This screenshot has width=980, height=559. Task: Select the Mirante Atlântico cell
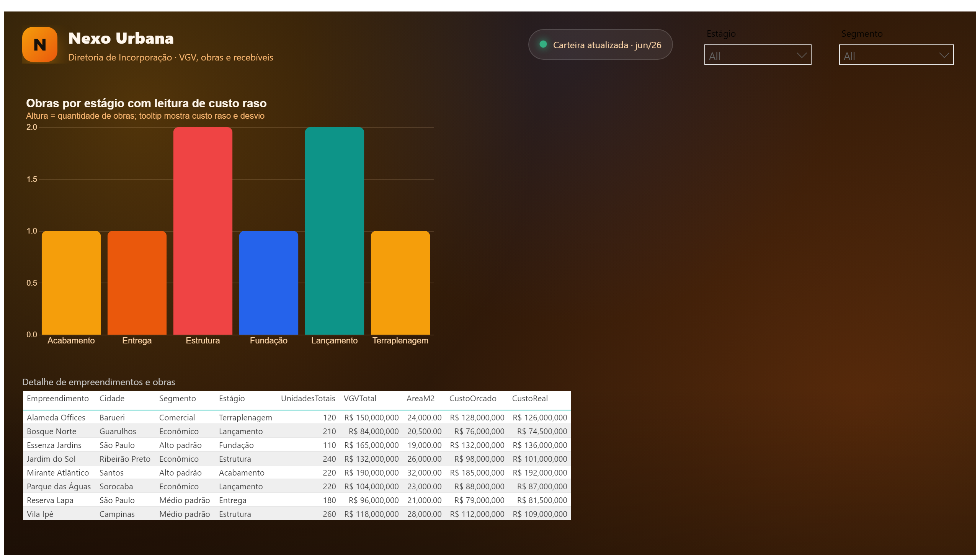57,472
